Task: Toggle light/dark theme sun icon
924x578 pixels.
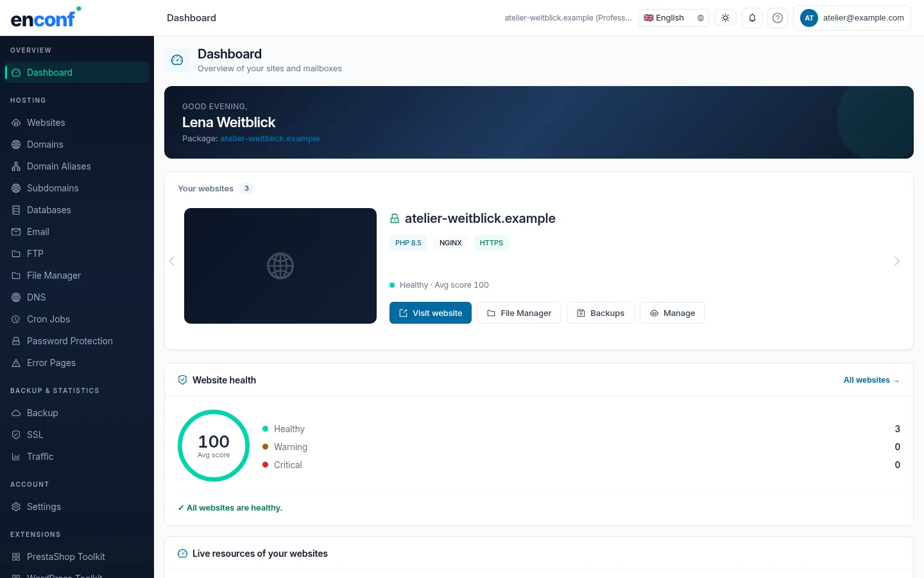Action: [x=726, y=18]
